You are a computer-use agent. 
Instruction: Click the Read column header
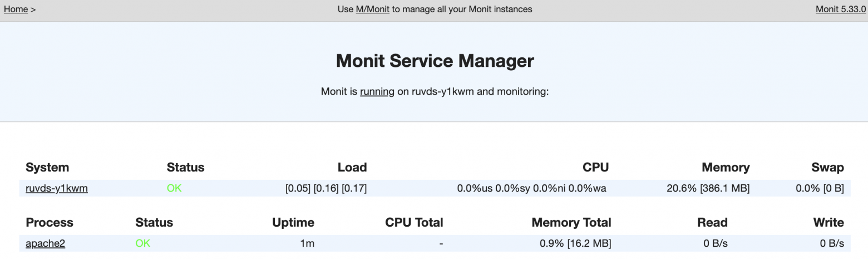[x=712, y=223]
